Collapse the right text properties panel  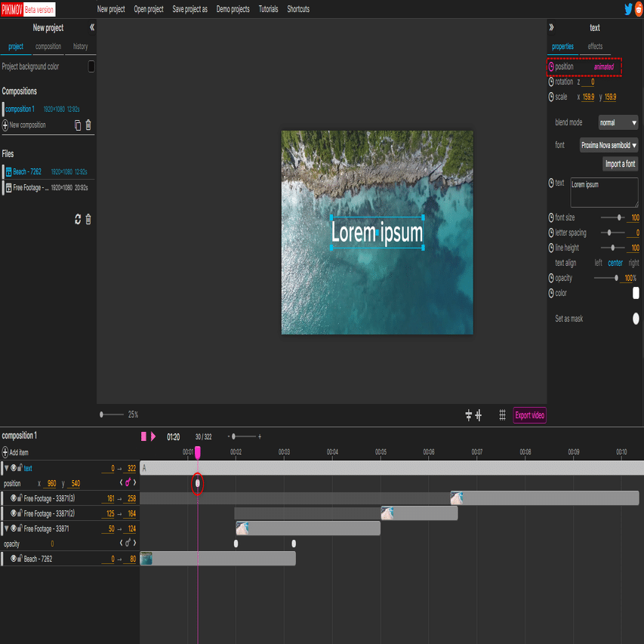(551, 27)
